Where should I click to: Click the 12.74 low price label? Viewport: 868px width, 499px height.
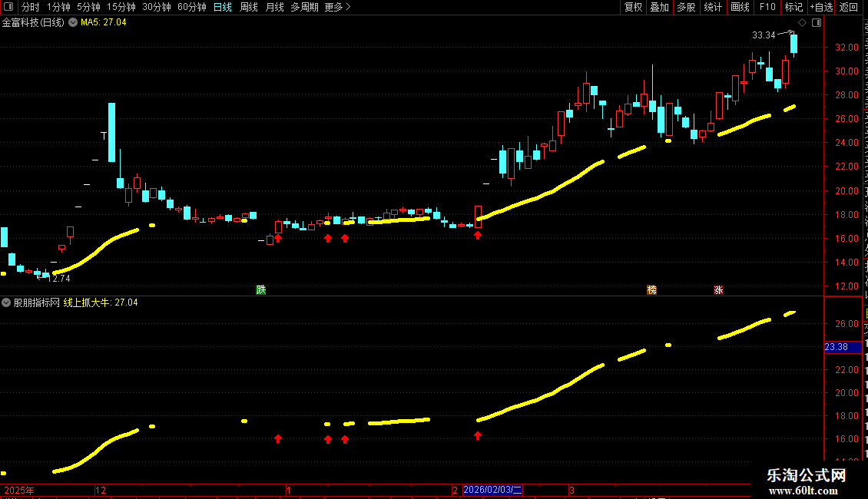click(x=58, y=279)
